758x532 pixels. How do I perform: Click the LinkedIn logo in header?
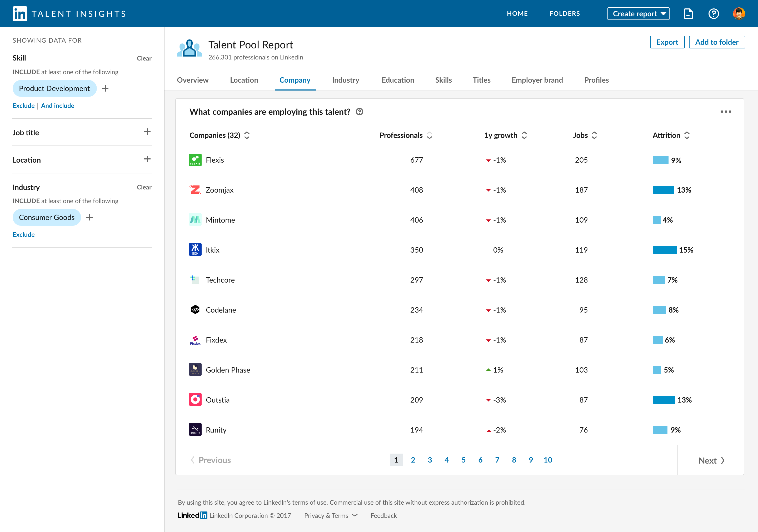point(20,13)
